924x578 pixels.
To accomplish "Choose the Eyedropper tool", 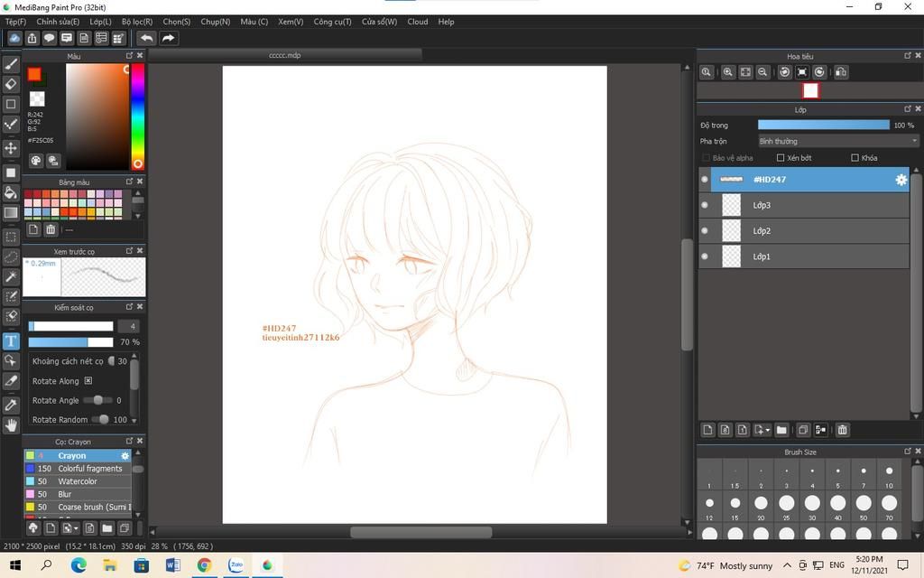I will pos(11,406).
